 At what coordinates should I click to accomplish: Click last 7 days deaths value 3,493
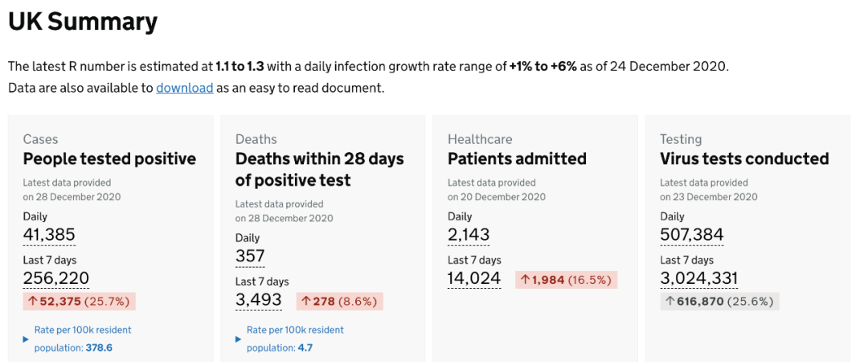click(258, 300)
